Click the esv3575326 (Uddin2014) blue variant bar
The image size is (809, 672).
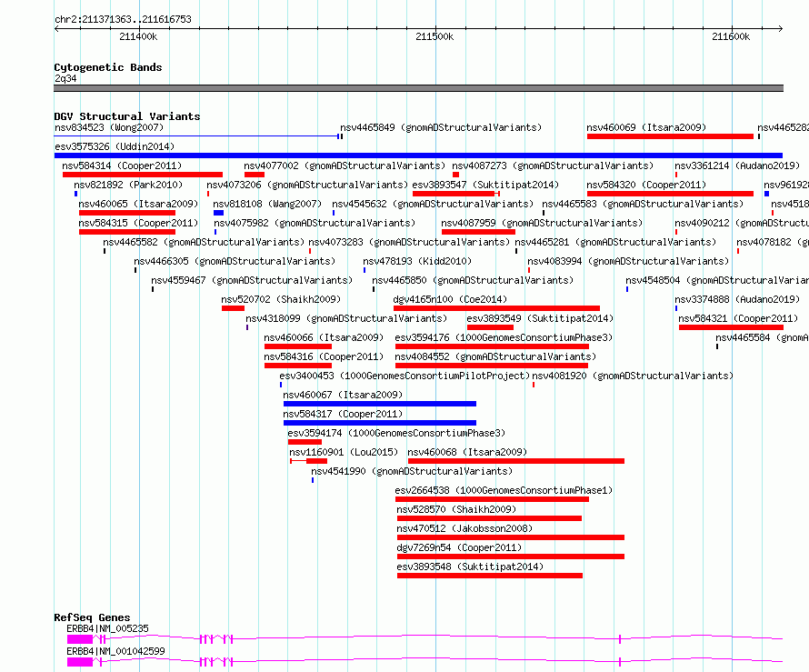click(x=418, y=155)
